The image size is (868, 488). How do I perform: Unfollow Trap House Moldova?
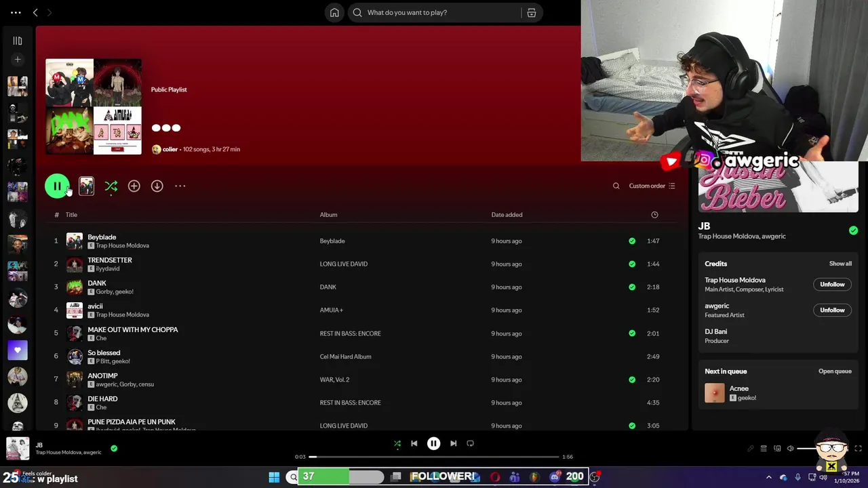832,284
